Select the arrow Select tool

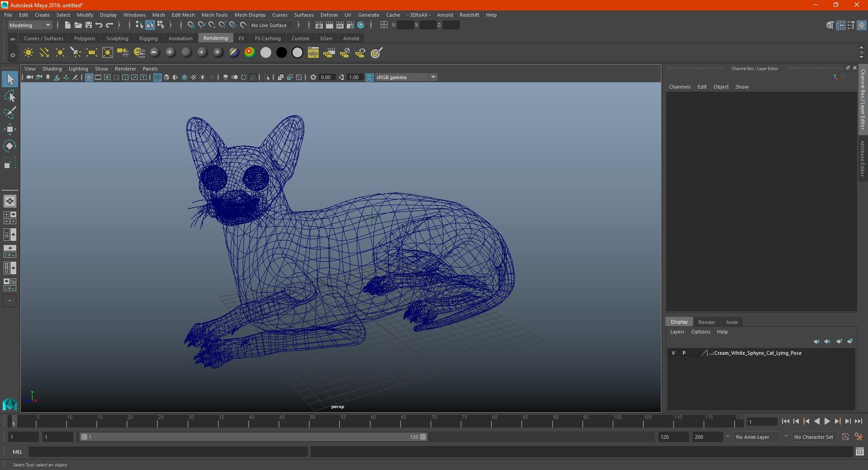10,80
